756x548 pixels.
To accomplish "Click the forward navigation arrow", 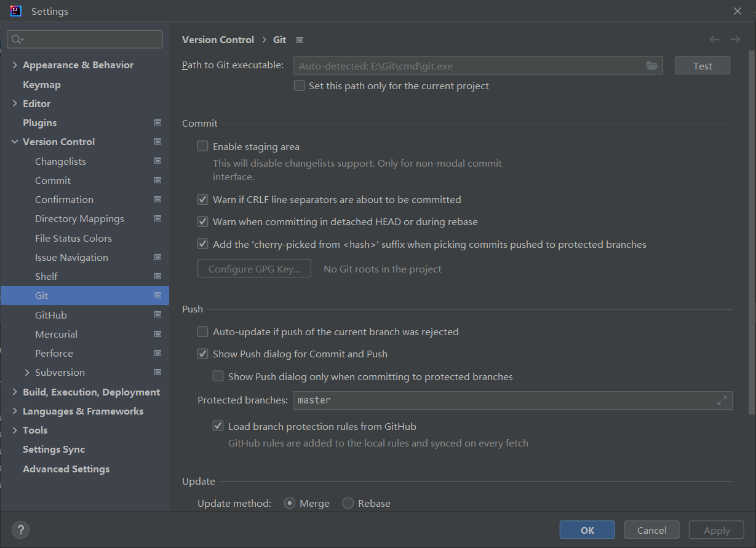I will [735, 39].
